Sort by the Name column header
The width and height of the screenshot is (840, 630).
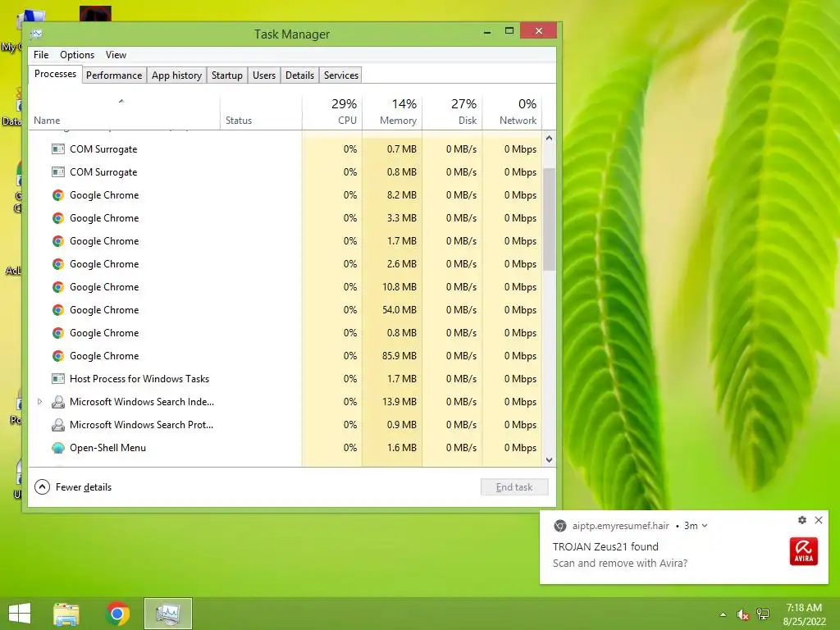pos(125,112)
